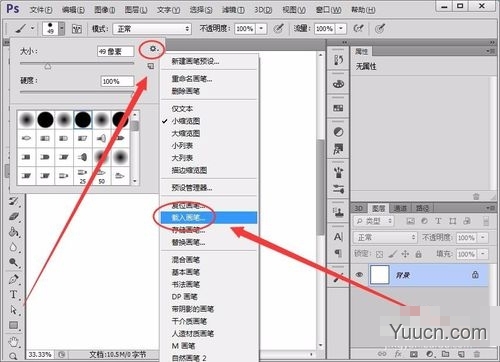Open the Character (A) panel icon in dock
The height and width of the screenshot is (362, 500).
click(x=338, y=237)
